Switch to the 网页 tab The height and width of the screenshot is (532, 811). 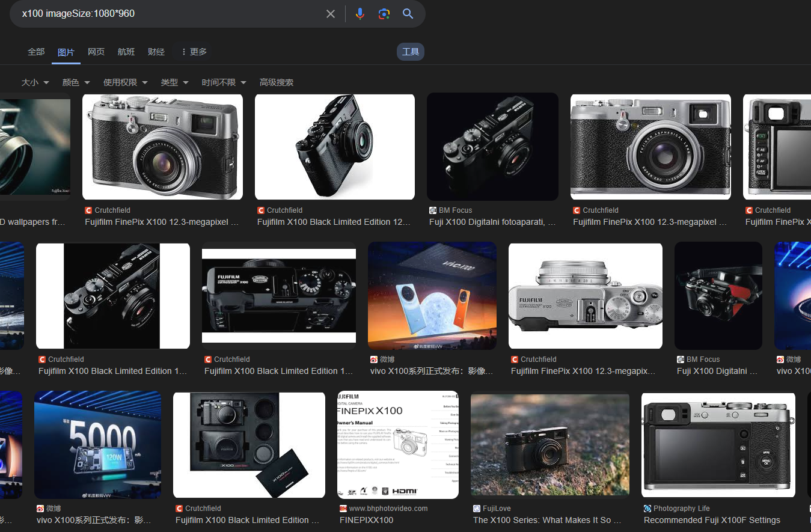coord(96,52)
